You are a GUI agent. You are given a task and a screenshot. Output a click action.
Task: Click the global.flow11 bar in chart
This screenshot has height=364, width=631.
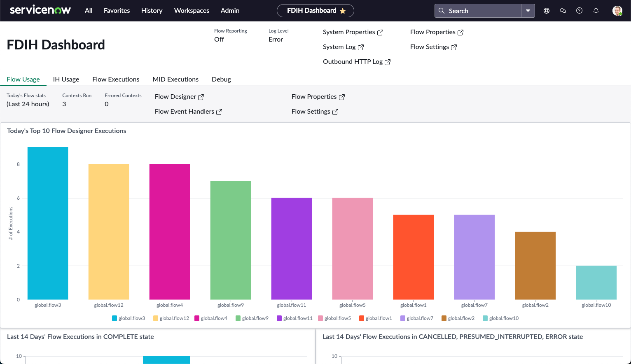click(292, 249)
